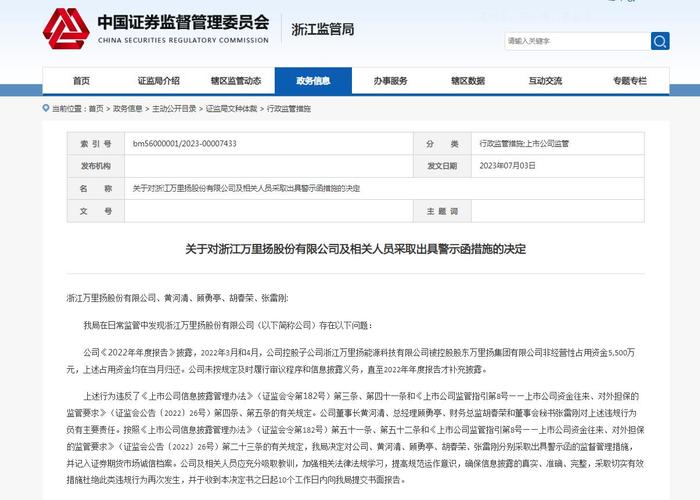
Task: Select the 政务信息 navigation tab
Action: [x=313, y=81]
